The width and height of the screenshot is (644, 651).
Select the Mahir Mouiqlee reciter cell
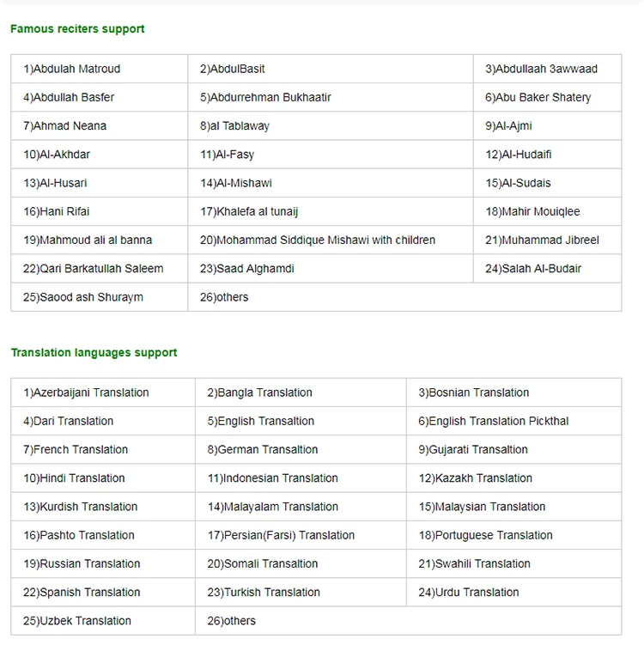(x=547, y=211)
